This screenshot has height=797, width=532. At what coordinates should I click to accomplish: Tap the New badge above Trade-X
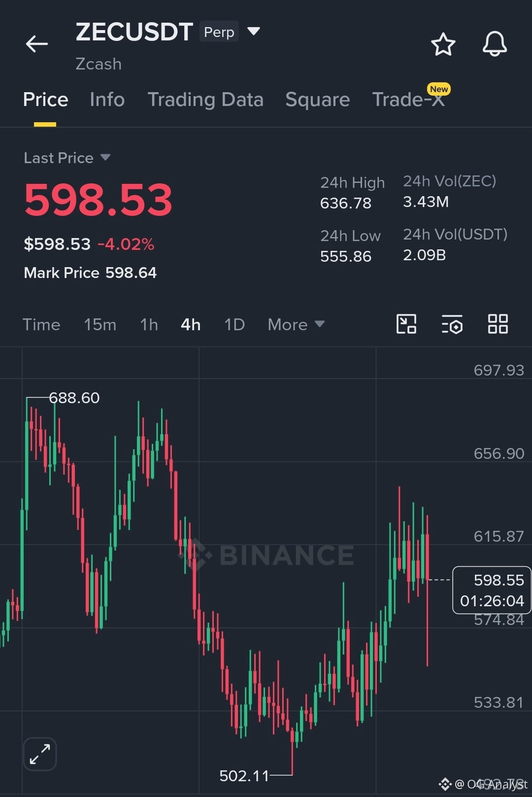pos(439,89)
